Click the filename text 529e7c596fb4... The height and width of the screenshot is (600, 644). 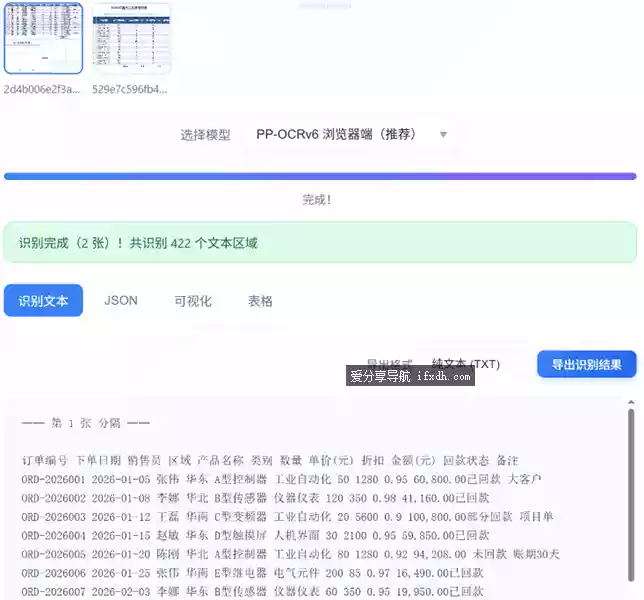130,89
